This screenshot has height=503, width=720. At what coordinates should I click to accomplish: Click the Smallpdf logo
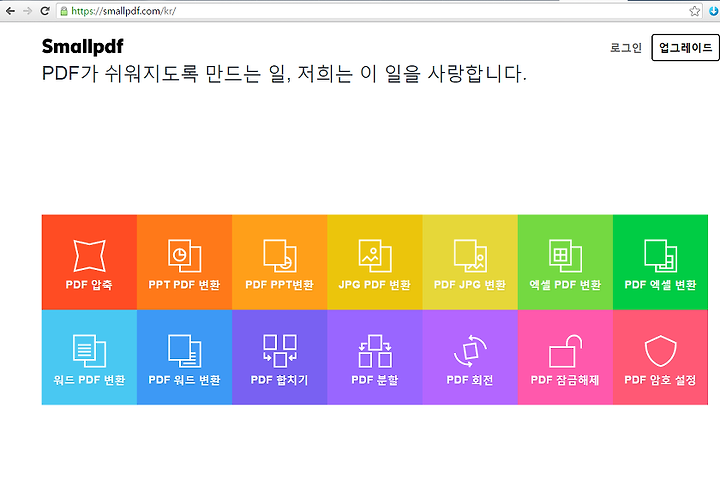[x=83, y=46]
